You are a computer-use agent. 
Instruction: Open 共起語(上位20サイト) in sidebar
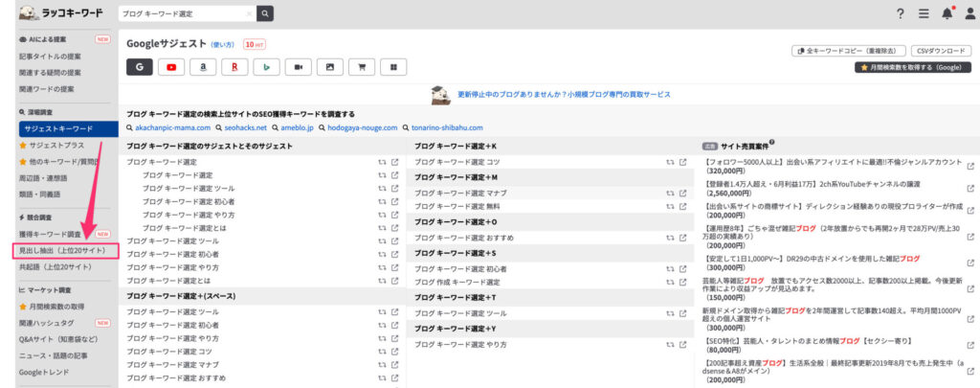tap(55, 267)
